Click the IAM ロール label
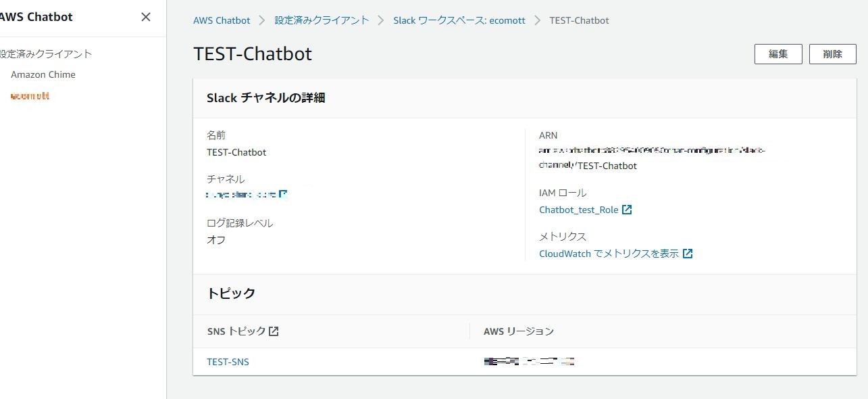This screenshot has width=868, height=399. pos(563,193)
